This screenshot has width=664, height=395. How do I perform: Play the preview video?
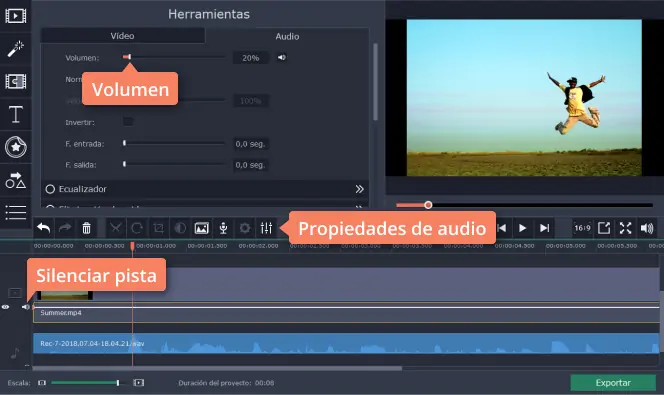[523, 228]
